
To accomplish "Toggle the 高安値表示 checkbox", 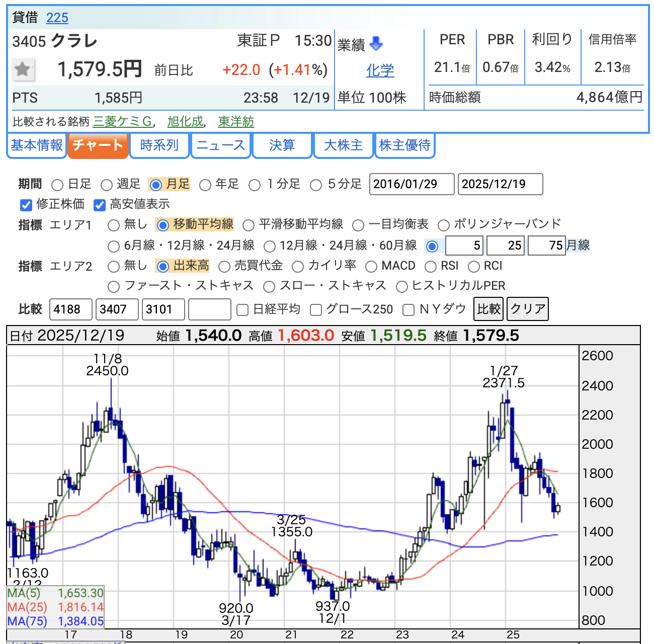I will click(100, 205).
